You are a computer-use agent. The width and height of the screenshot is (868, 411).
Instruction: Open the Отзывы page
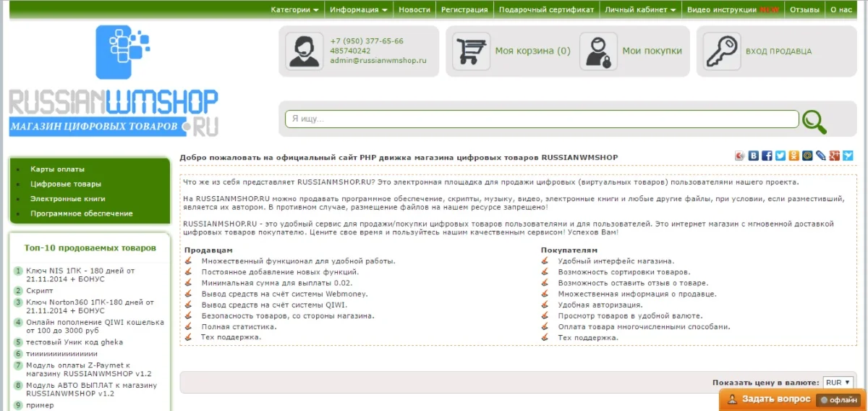tap(804, 9)
